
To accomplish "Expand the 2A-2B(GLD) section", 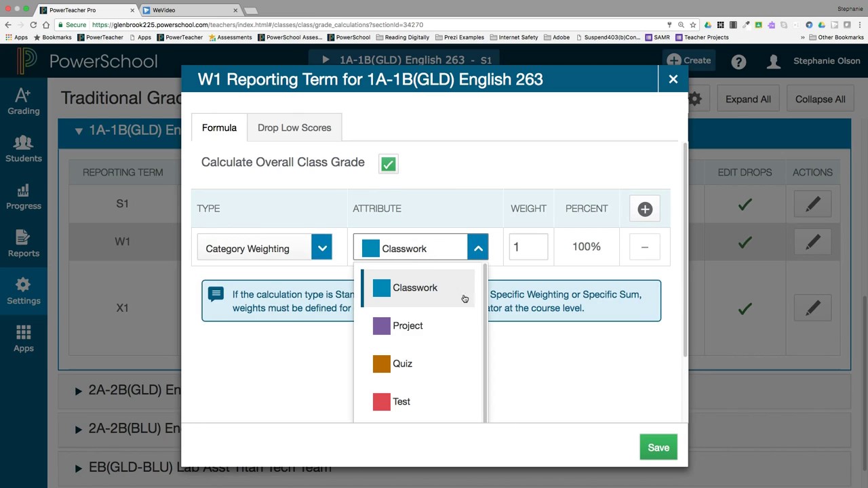I will coord(79,390).
